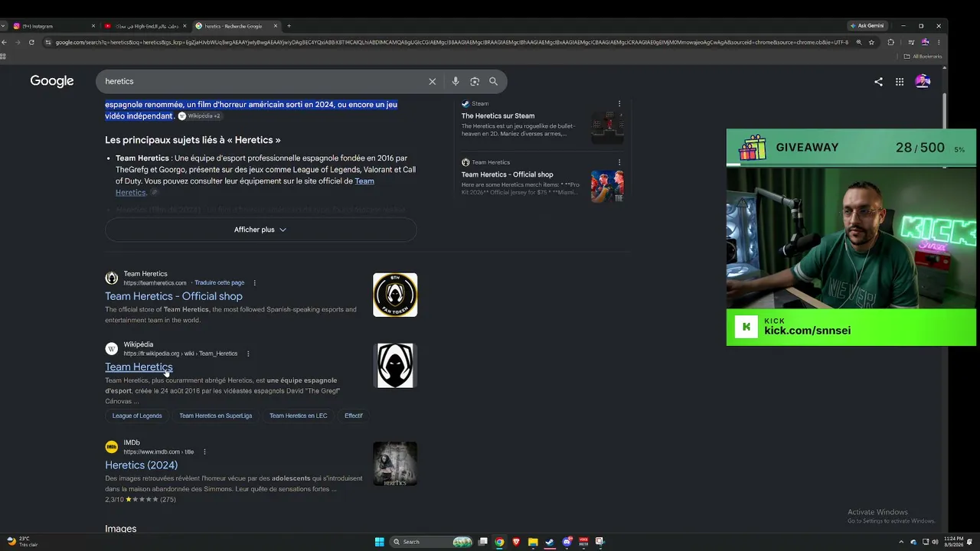This screenshot has height=551, width=980.
Task: Clear the Google search box text
Action: point(432,81)
